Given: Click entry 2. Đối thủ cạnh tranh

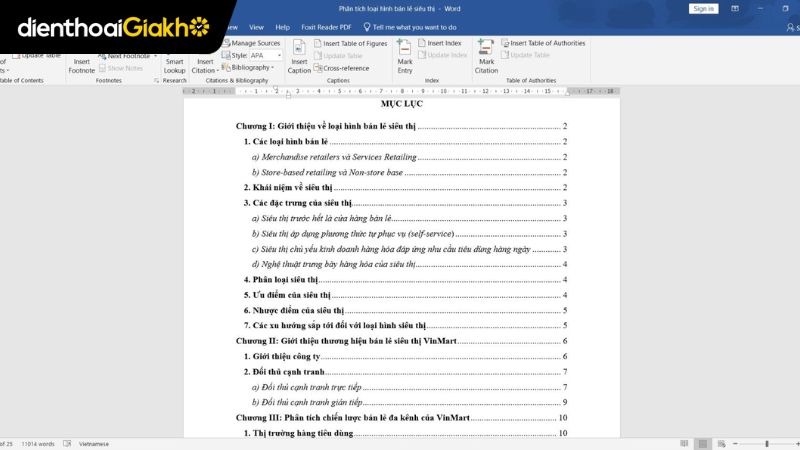Looking at the screenshot, I should (406, 371).
